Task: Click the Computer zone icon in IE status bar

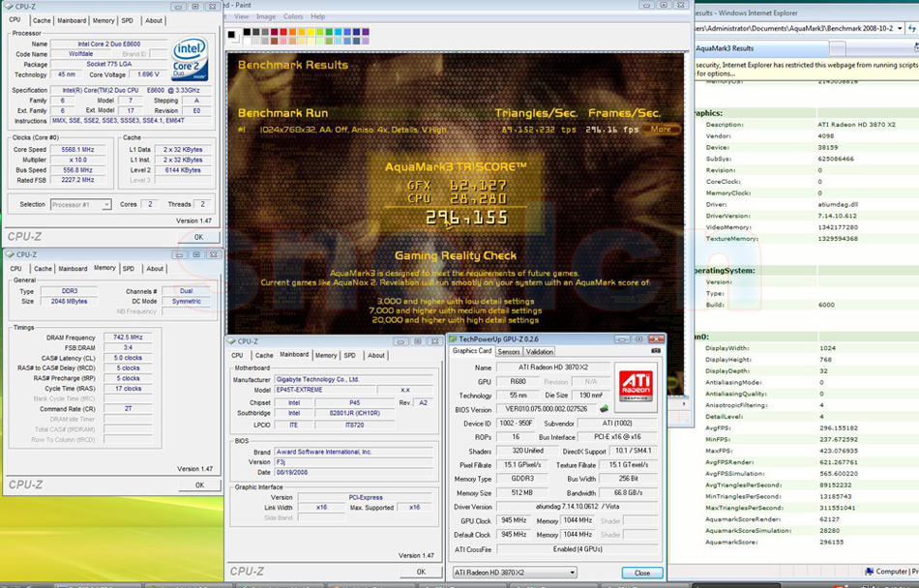Action: [x=870, y=572]
